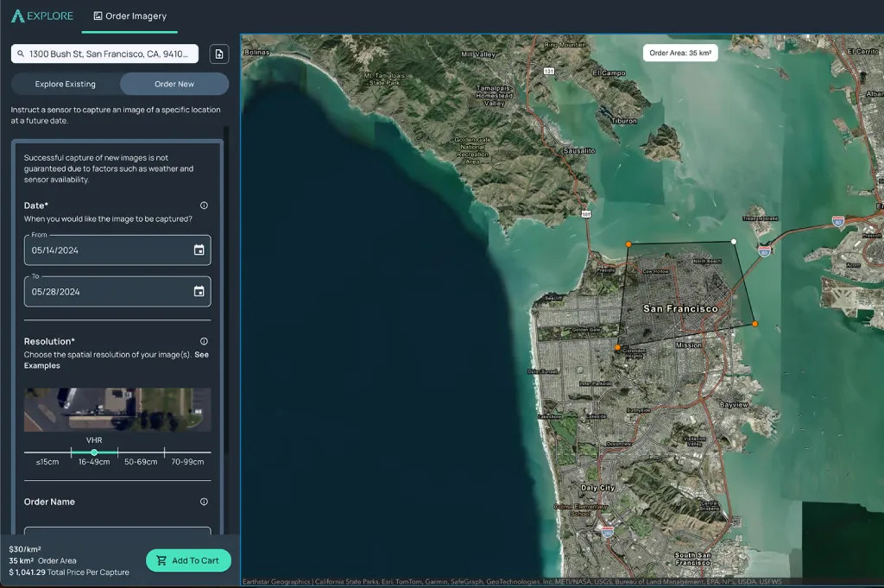Click the search magnifier icon in address field
884x588 pixels.
tap(21, 54)
